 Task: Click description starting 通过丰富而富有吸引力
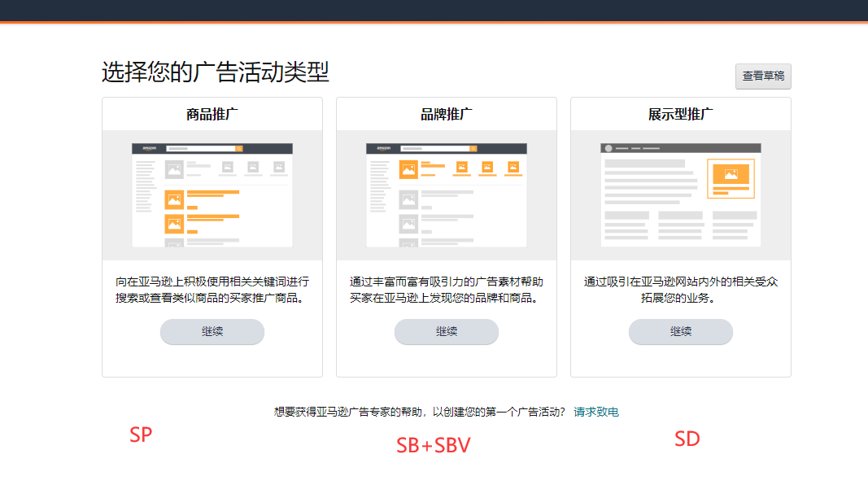[446, 290]
